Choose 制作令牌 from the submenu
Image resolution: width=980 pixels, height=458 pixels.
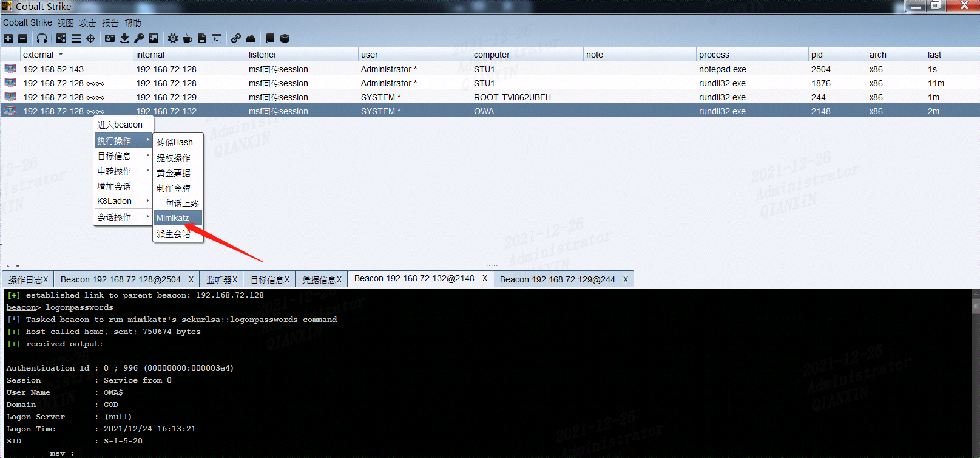click(178, 188)
